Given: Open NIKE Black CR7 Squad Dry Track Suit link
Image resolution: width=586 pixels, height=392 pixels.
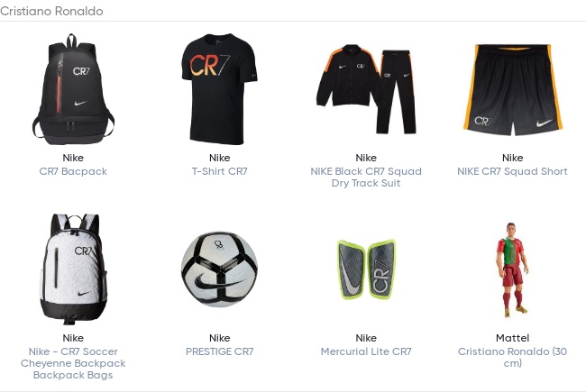Looking at the screenshot, I should click(x=366, y=178).
